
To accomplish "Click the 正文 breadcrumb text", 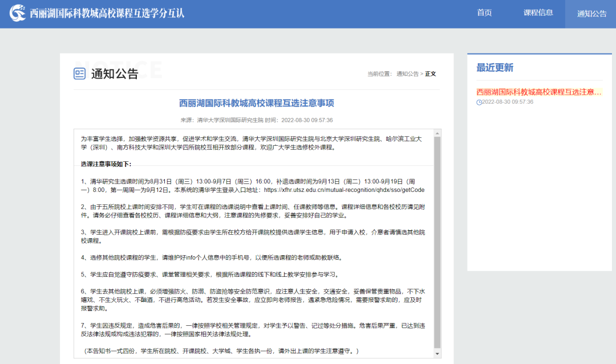I will [431, 73].
